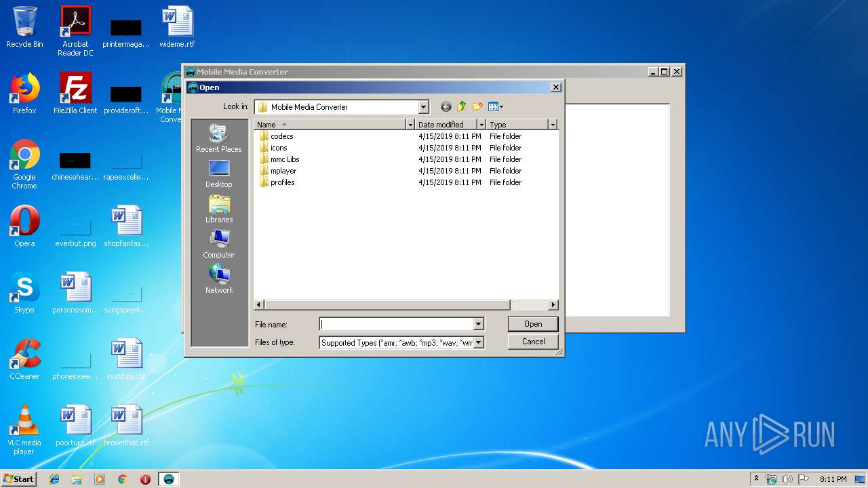Click the Cancel button
Screen dimensions: 868x488
(533, 342)
